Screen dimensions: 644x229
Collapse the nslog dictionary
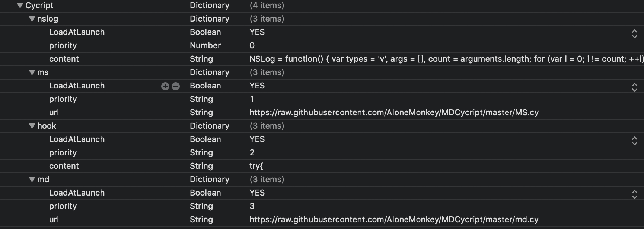pos(32,19)
